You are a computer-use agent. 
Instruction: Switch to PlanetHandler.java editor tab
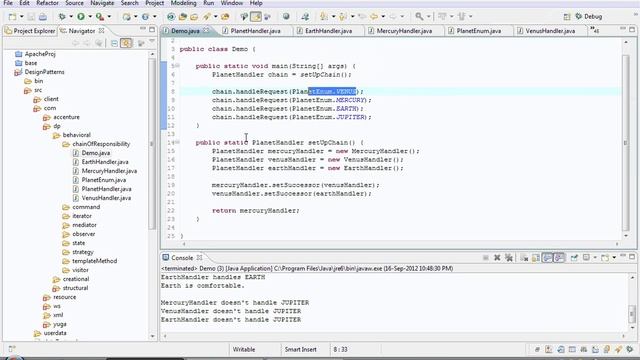point(256,31)
